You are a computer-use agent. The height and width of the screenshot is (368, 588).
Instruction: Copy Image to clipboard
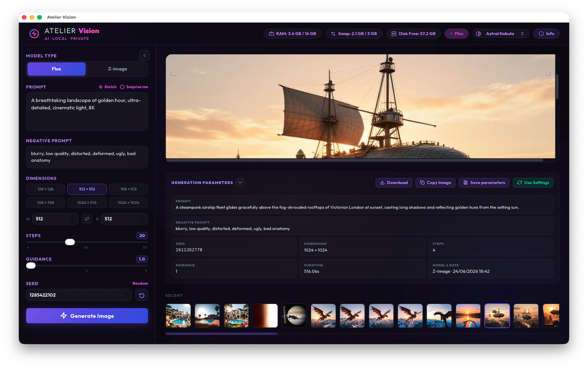pos(435,183)
